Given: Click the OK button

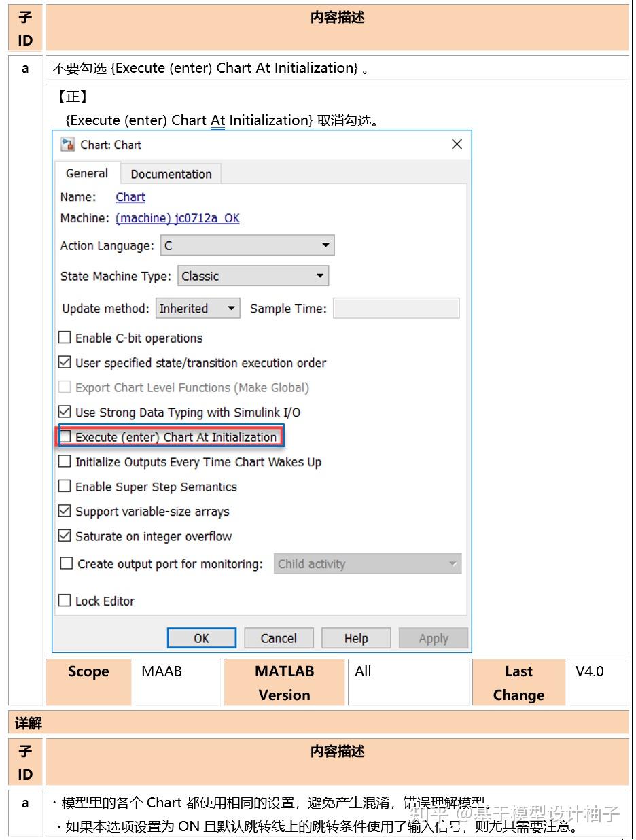Looking at the screenshot, I should click(201, 637).
